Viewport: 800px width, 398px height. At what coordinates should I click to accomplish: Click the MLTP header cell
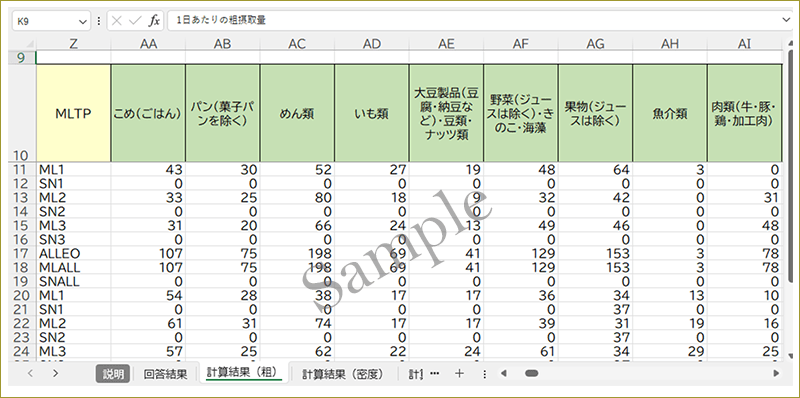point(73,113)
